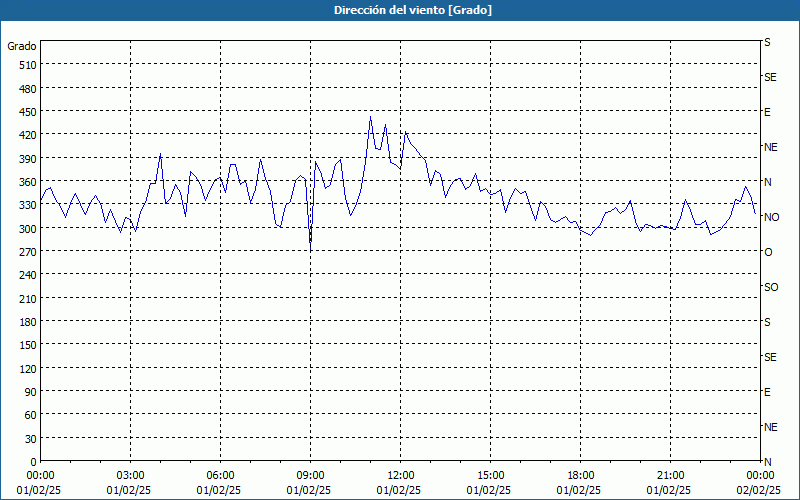Click the "00:00 01/02/25" time label
The image size is (800, 500).
[39, 483]
